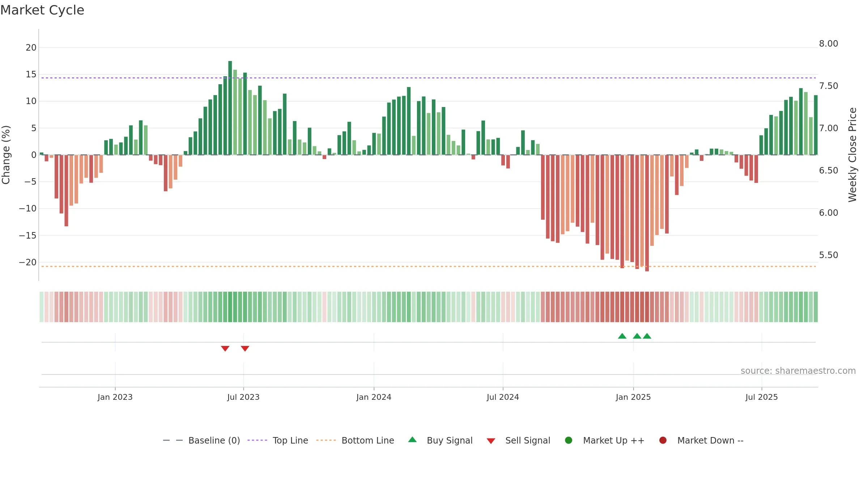
Task: Click the lowest red bar below the bottom line
Action: click(647, 213)
